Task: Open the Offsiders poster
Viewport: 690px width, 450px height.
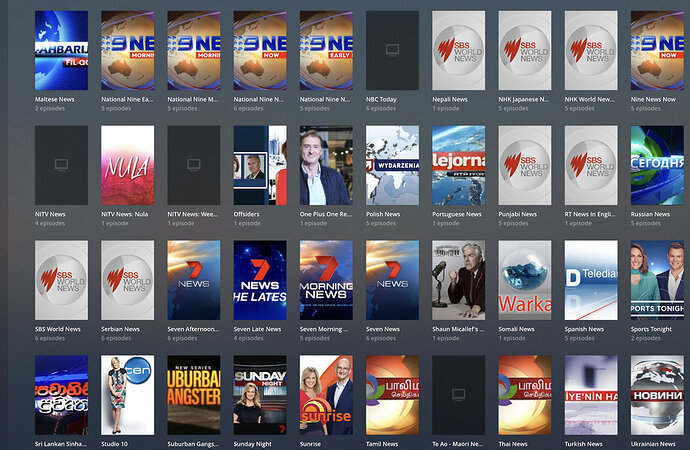Action: (x=260, y=165)
